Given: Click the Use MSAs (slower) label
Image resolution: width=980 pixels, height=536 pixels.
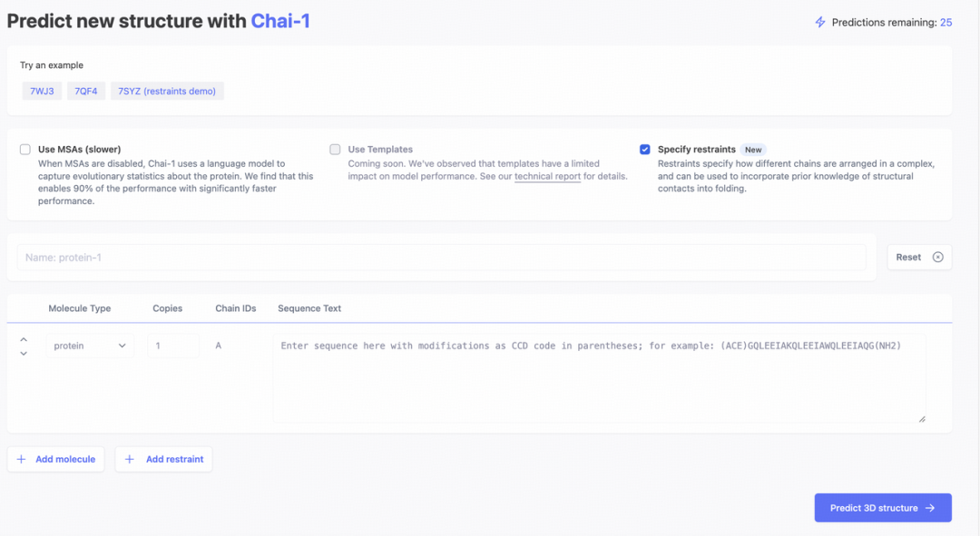Looking at the screenshot, I should coord(79,150).
